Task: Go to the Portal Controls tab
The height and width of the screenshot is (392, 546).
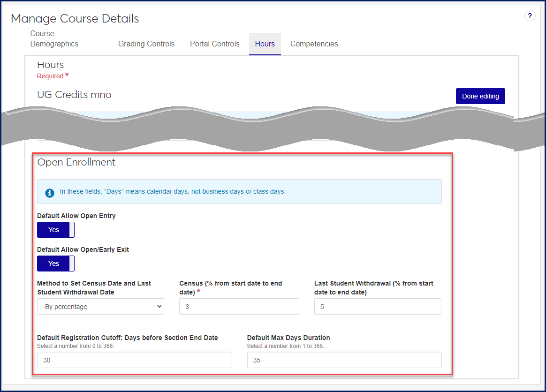Action: click(x=214, y=44)
